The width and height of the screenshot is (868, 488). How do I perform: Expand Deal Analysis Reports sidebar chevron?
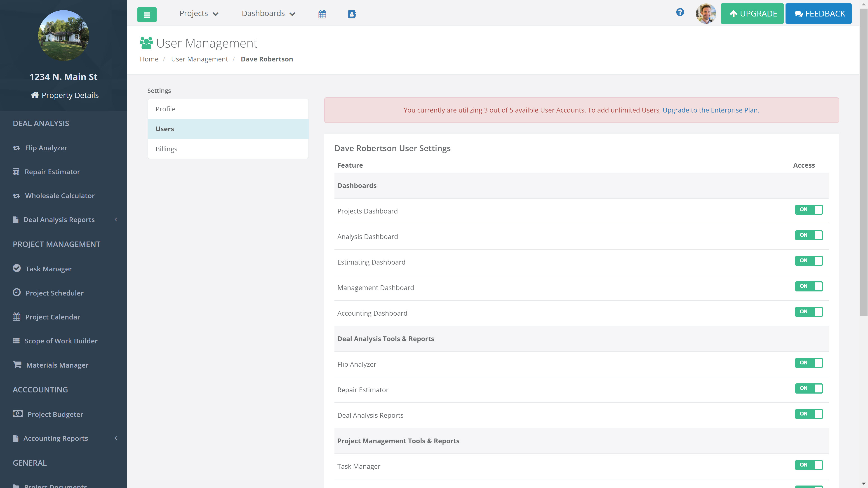116,220
